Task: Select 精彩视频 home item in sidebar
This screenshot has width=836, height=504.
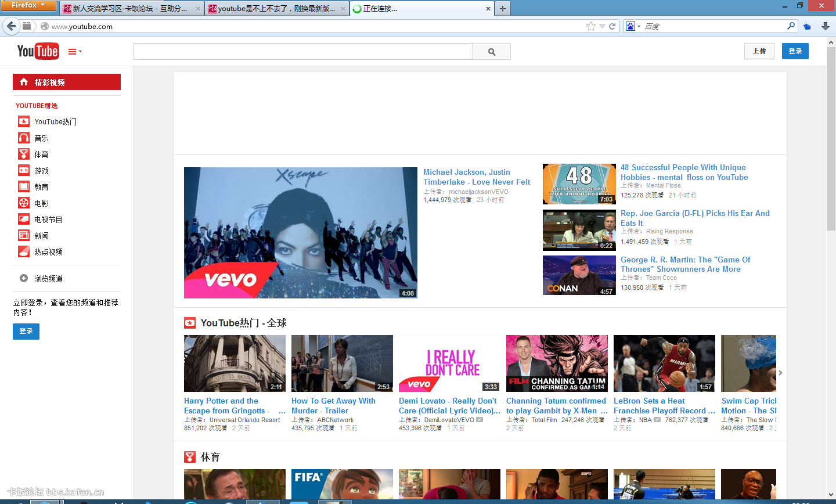Action: 67,82
